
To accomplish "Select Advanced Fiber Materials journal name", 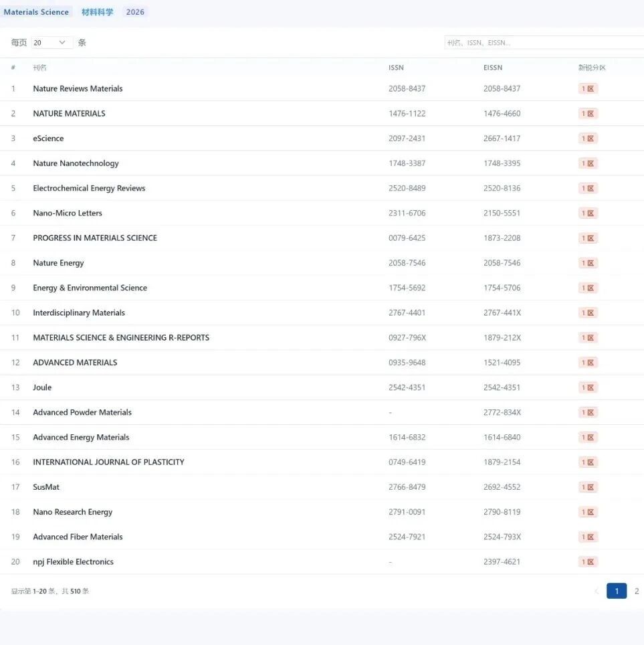I will tap(78, 537).
